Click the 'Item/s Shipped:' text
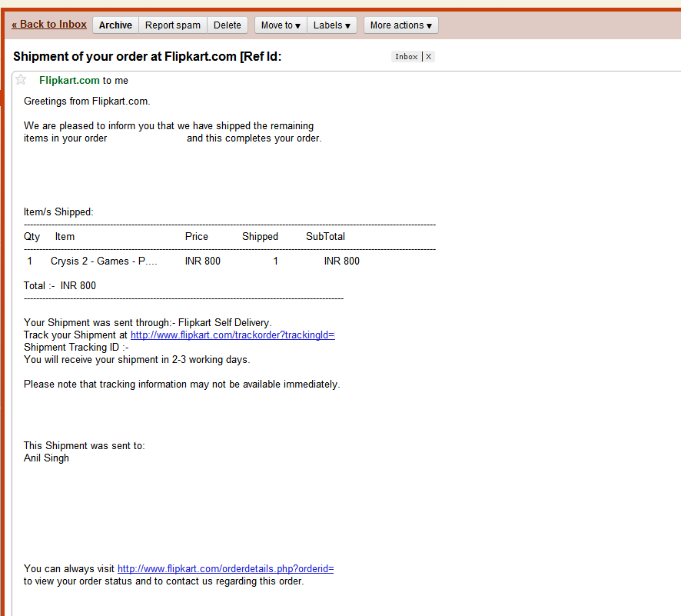 [x=58, y=212]
